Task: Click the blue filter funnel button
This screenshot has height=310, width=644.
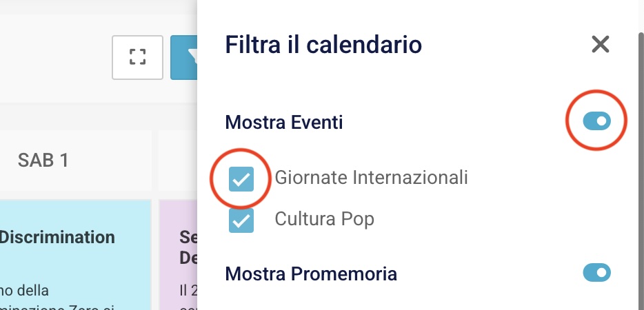Action: [x=185, y=57]
